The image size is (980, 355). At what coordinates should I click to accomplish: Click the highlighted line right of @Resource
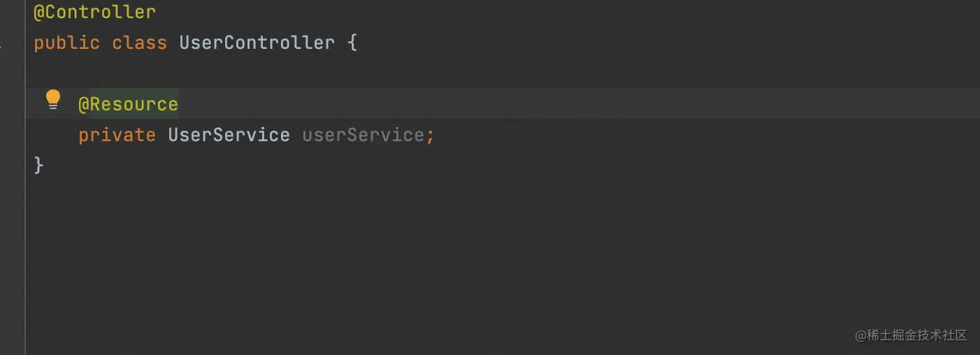[x=559, y=104]
